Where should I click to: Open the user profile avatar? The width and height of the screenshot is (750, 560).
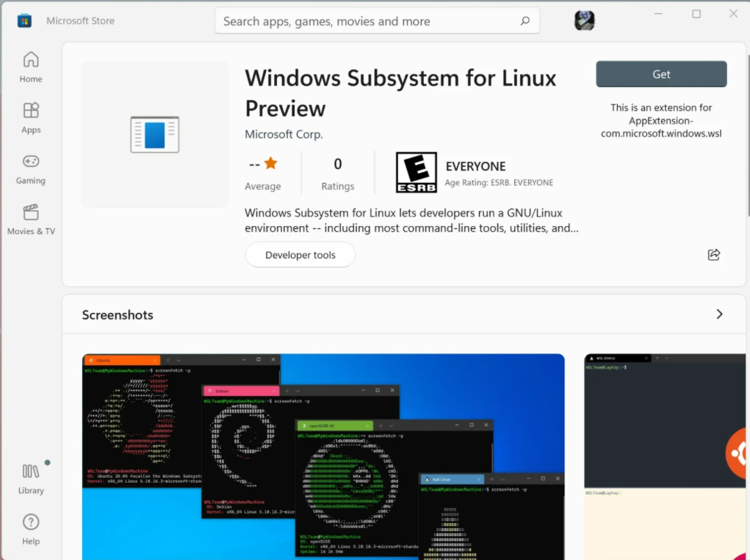tap(584, 21)
